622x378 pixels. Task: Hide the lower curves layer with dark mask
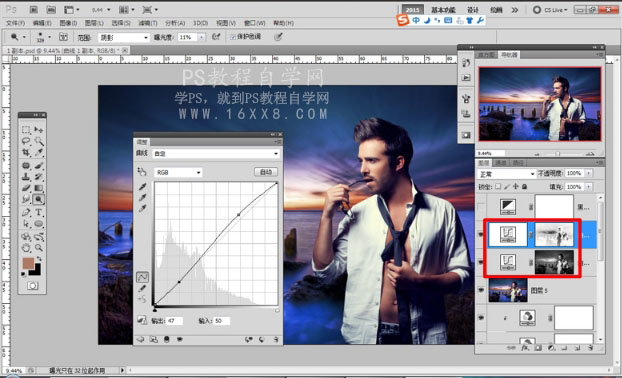pyautogui.click(x=481, y=263)
